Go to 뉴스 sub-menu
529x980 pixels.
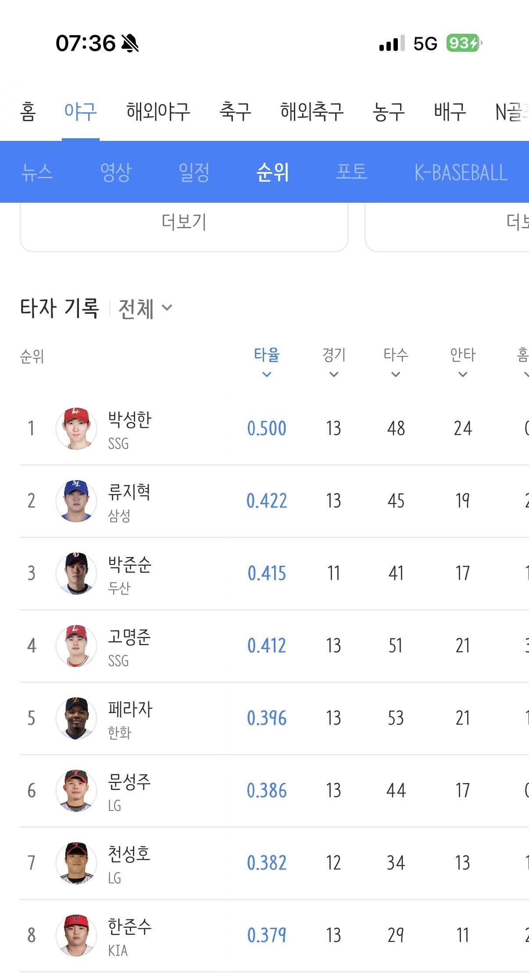pos(37,172)
